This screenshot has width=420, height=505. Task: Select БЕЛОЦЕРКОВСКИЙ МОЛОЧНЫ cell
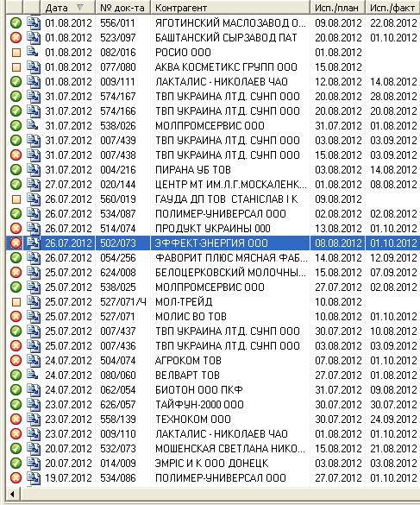[x=230, y=273]
